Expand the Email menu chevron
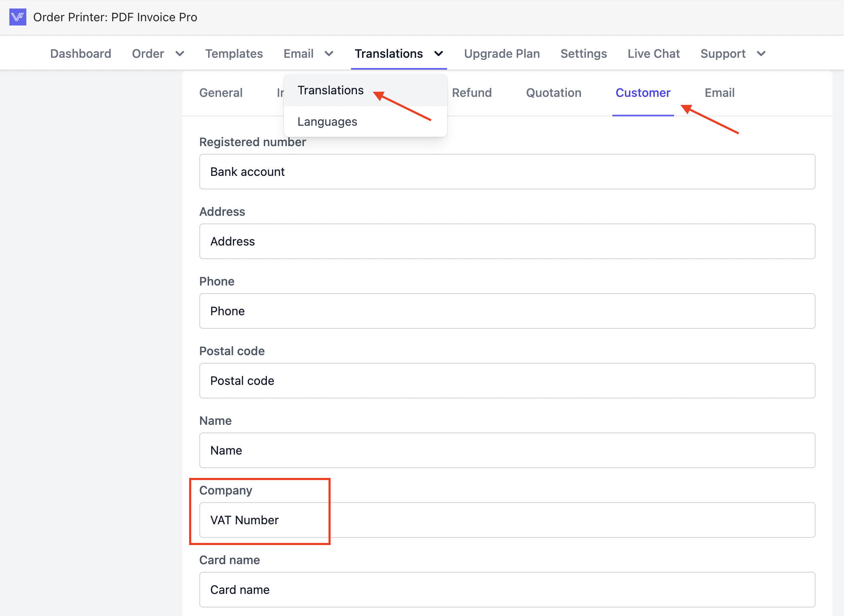 click(x=329, y=54)
